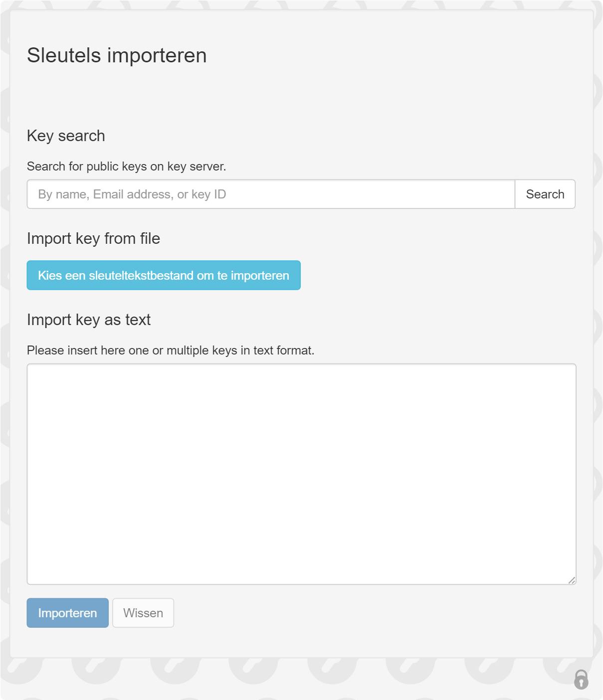Click the 'Search for public keys on key server' text
This screenshot has height=700, width=603.
[126, 166]
